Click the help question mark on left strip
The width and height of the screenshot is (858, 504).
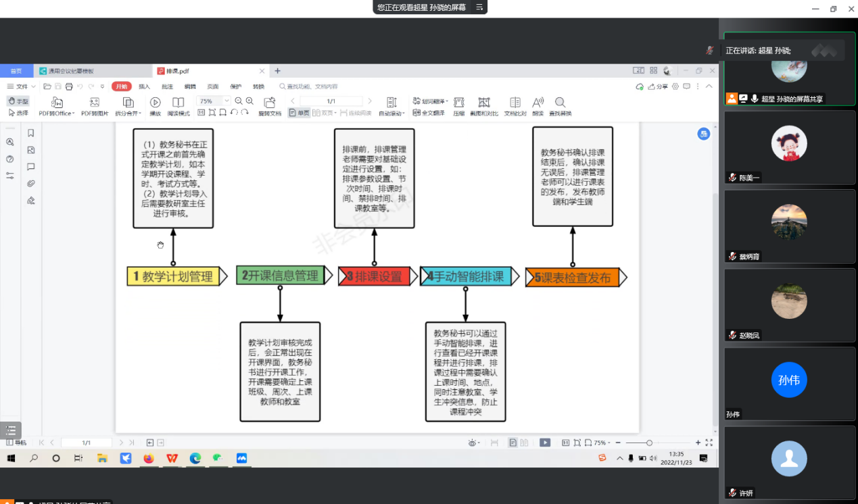10,159
